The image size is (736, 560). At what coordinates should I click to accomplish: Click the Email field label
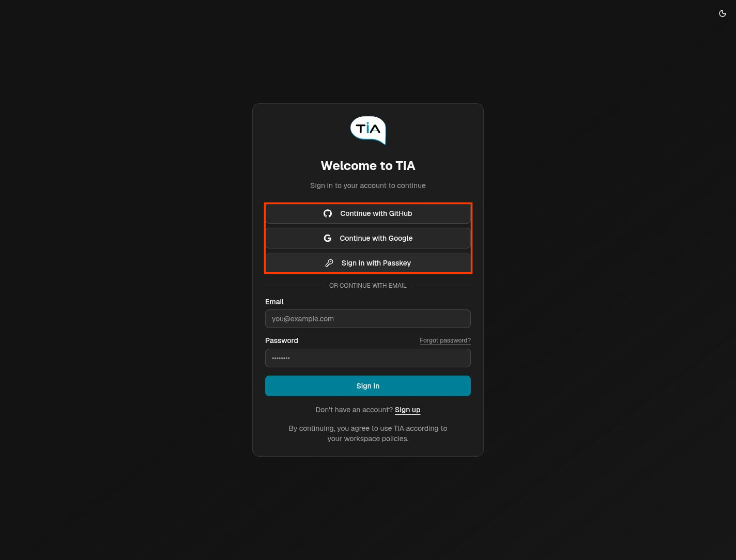coord(274,302)
